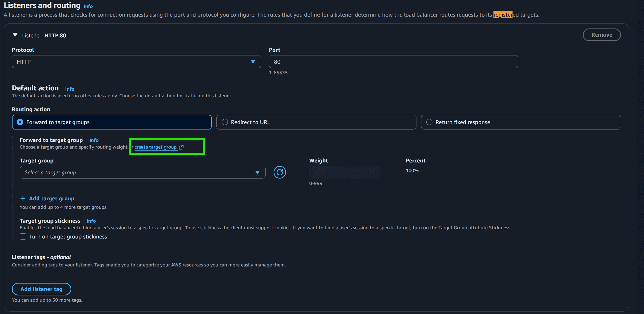Click the 1-65535 port range hint
644x314 pixels.
[278, 73]
